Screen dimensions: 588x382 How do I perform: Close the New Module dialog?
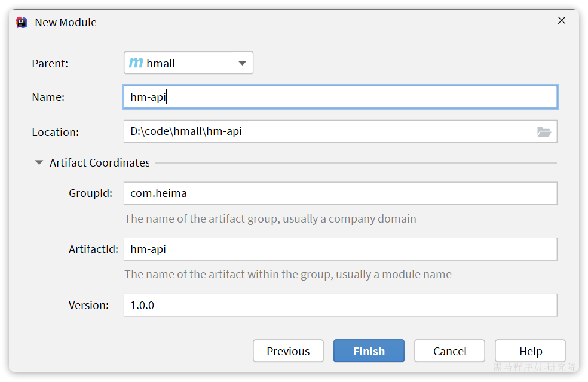coord(561,21)
